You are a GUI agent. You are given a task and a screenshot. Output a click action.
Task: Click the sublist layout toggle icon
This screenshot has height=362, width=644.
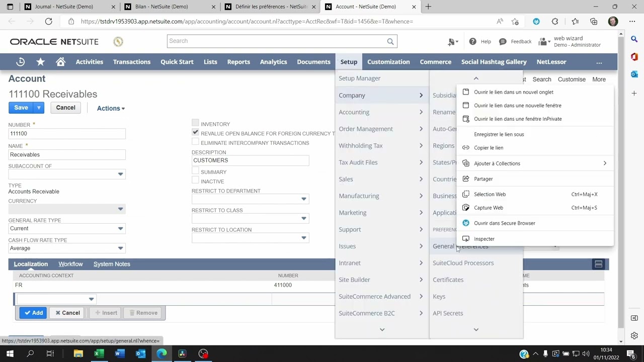[x=598, y=264]
